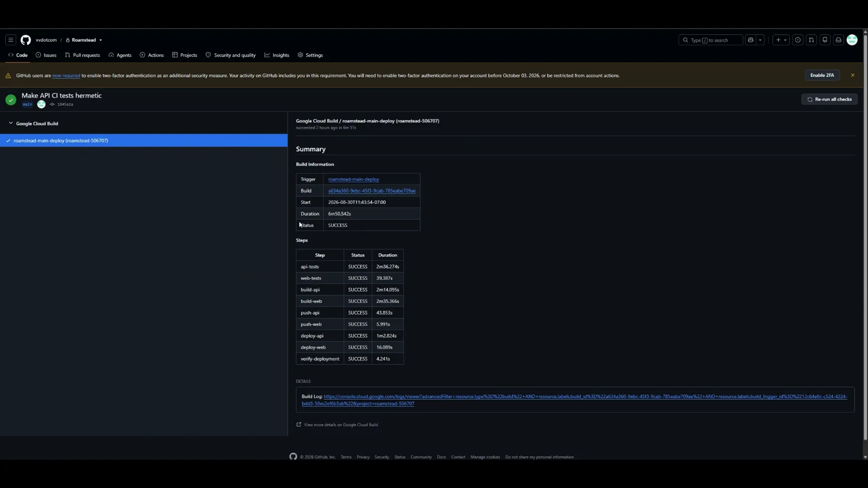Open the Create new plus dropdown

click(x=781, y=40)
